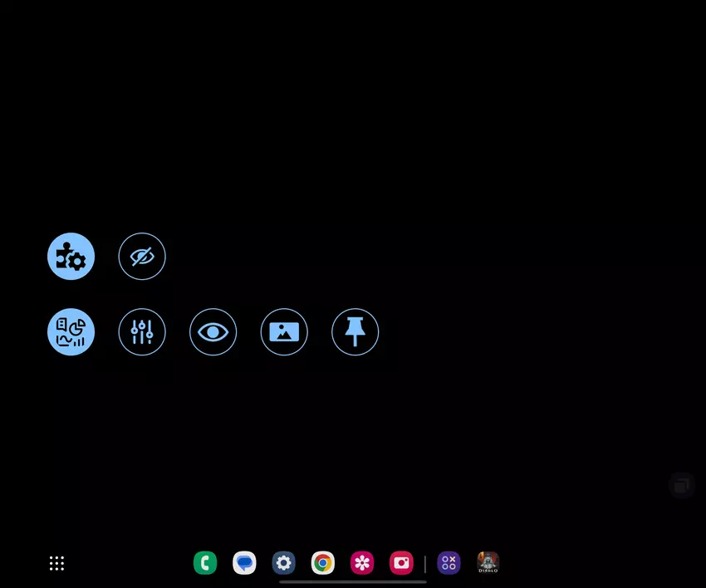Tap the floating recents button at the right edge
Viewport: 706px width, 588px height.
tap(681, 485)
